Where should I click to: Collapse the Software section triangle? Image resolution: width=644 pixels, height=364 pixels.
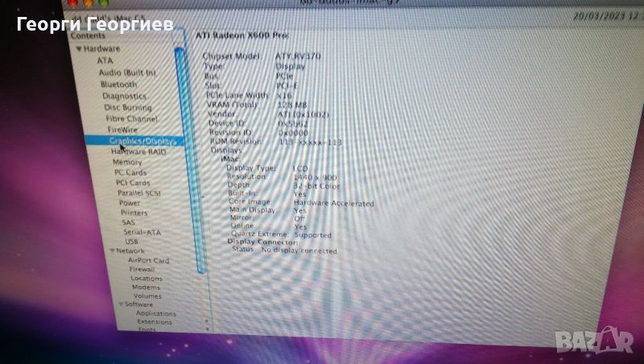point(119,304)
